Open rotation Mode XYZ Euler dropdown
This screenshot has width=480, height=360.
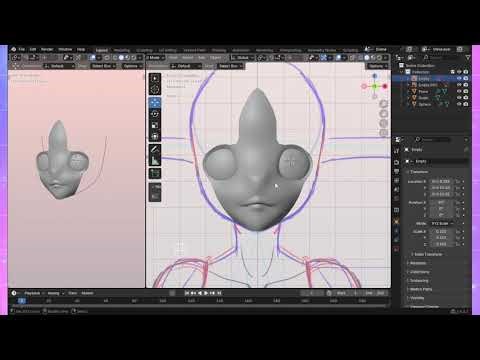pos(442,223)
